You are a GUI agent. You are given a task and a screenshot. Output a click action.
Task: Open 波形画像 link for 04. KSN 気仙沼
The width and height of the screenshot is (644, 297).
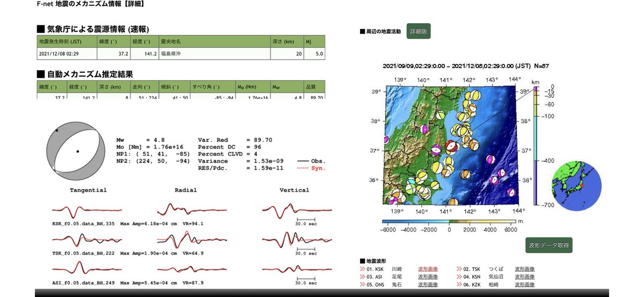tap(524, 277)
